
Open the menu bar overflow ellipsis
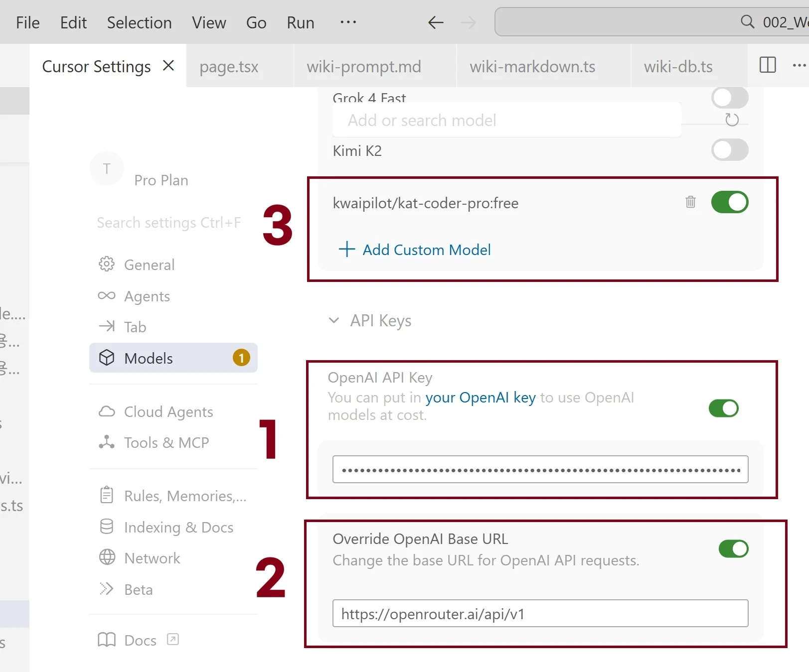tap(348, 22)
